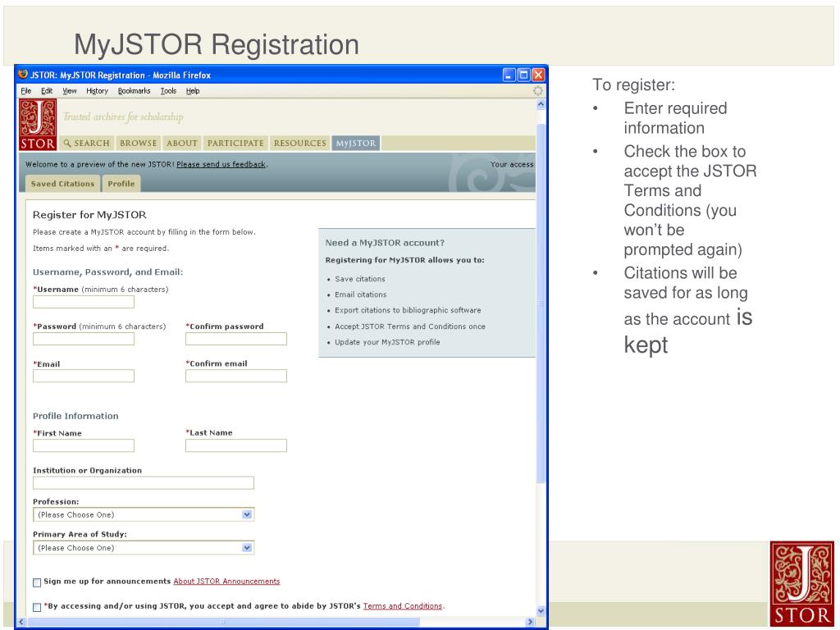
Task: Click the 'Save citations' bullet text
Action: point(360,279)
